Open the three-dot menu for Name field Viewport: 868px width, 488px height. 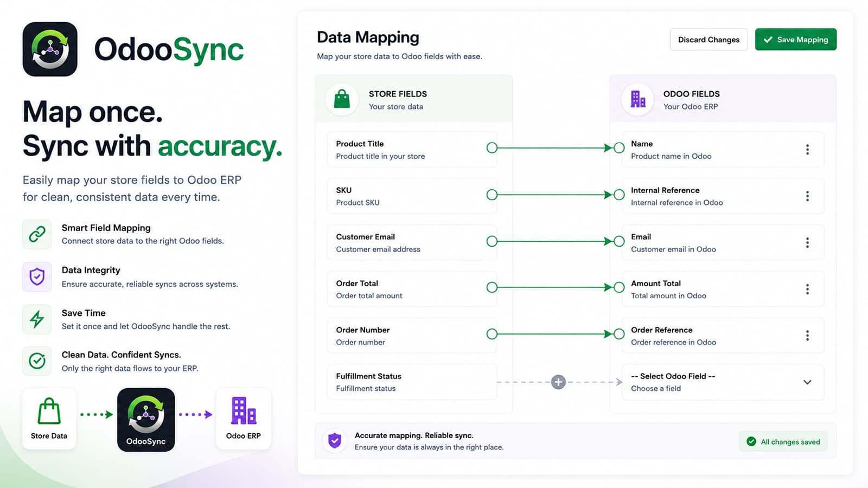pyautogui.click(x=807, y=150)
